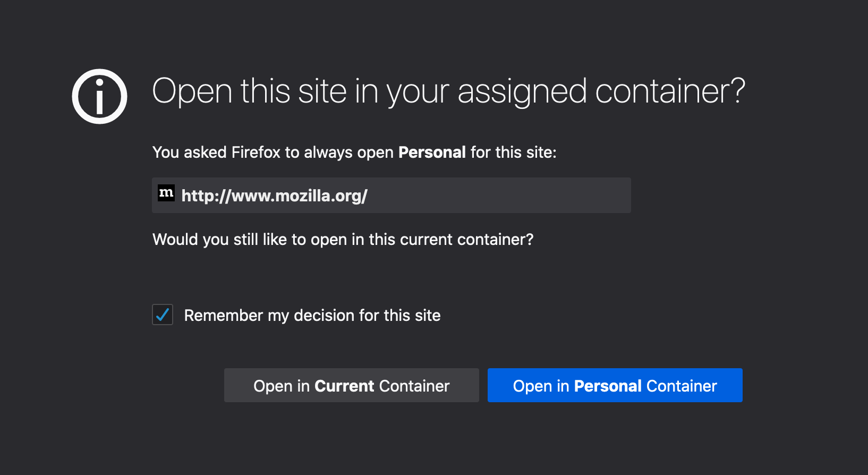The height and width of the screenshot is (475, 868).
Task: Click "Open in Personal Container"
Action: [615, 385]
